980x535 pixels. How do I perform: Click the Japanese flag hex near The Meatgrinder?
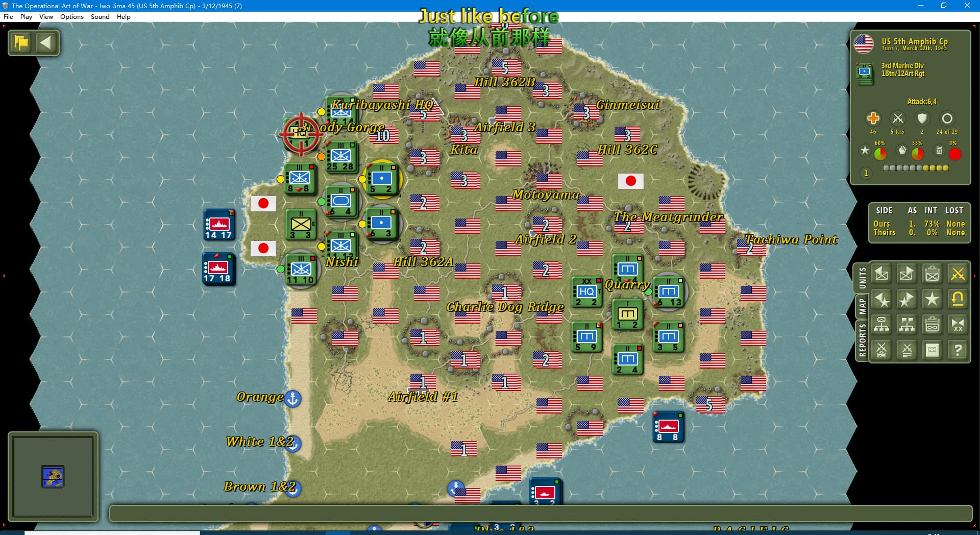[x=631, y=181]
